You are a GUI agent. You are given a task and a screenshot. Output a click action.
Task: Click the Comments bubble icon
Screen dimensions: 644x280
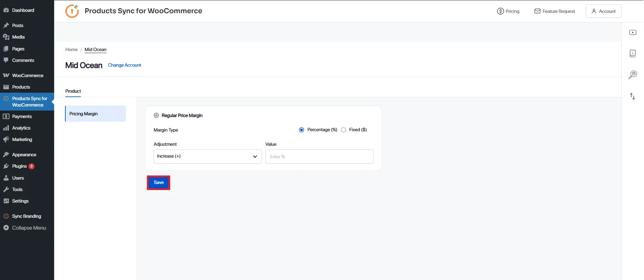coord(6,60)
